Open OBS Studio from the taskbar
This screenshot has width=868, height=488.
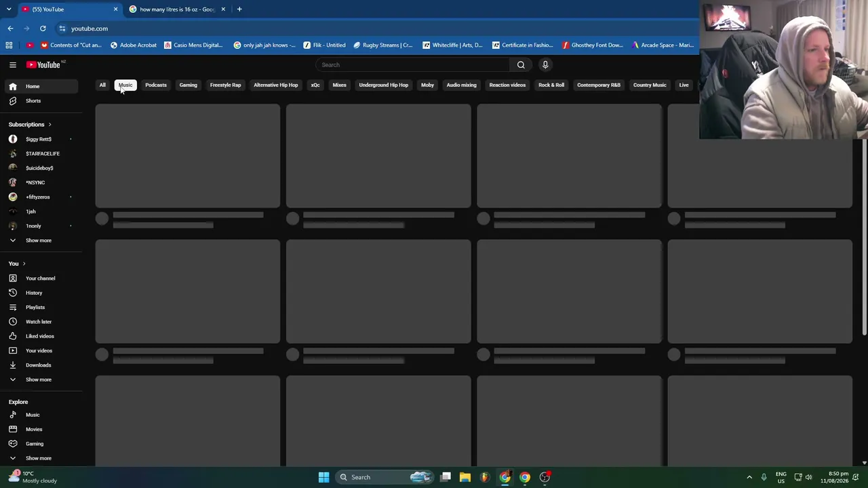(x=545, y=477)
